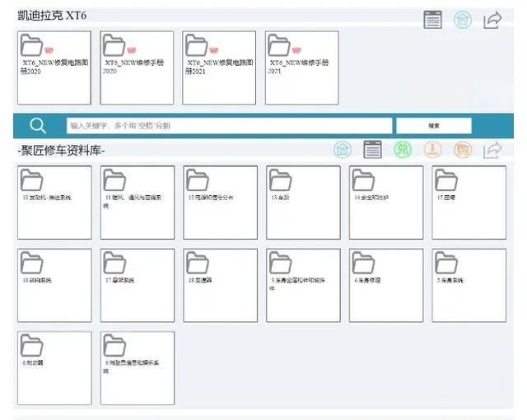
Task: Open list view in the 凯迪拉克 XT6 header
Action: (432, 20)
